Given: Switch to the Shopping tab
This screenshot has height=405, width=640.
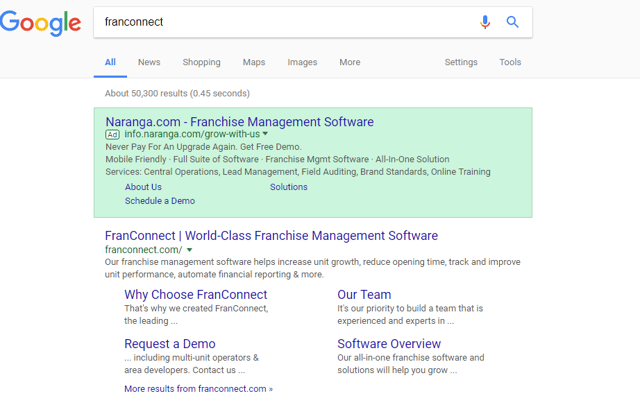Looking at the screenshot, I should pos(201,62).
